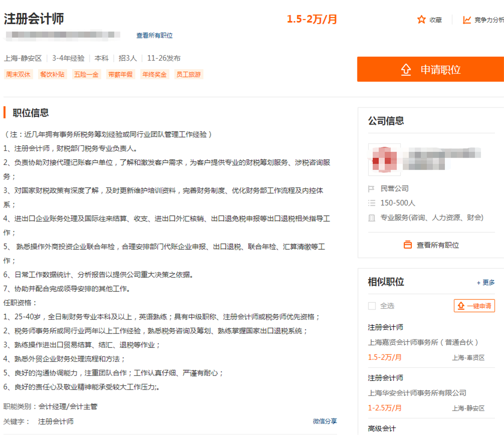Click the upload arrow icon on 申请职位

406,70
